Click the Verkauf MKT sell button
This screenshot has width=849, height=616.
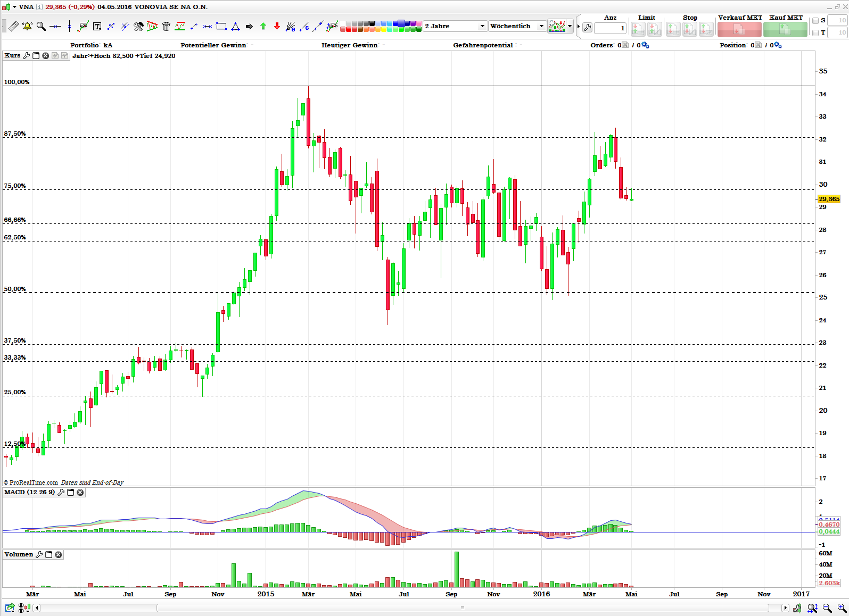click(739, 29)
